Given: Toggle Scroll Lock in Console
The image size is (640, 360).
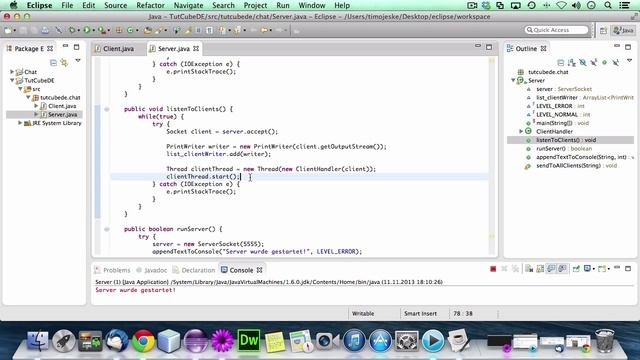Looking at the screenshot, I should tap(540, 269).
